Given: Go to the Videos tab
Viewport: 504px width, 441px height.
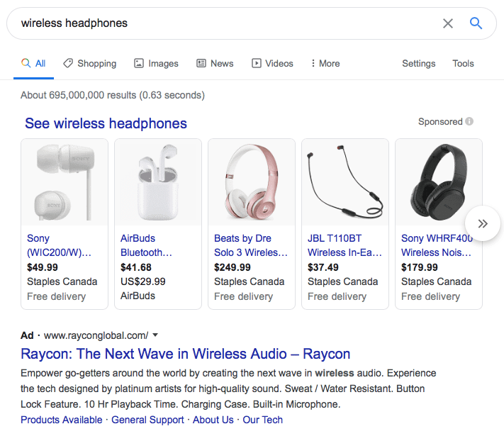Looking at the screenshot, I should pyautogui.click(x=272, y=63).
